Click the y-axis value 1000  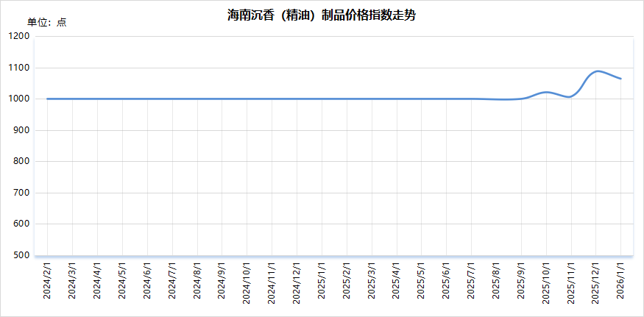click(19, 99)
